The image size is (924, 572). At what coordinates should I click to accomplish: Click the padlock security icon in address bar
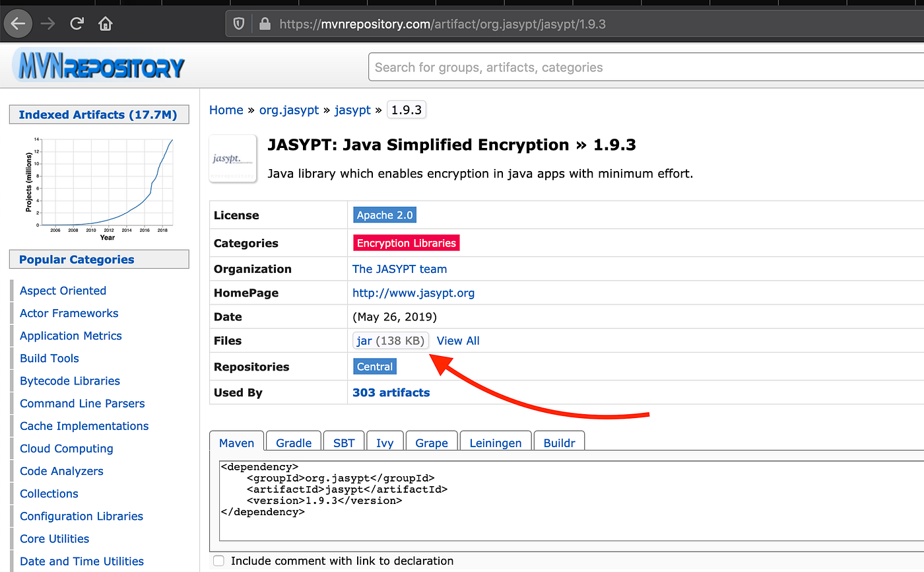265,23
